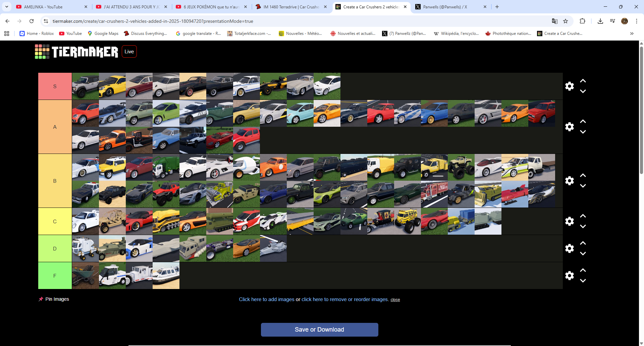Select the pink S tier label cell

tap(55, 86)
